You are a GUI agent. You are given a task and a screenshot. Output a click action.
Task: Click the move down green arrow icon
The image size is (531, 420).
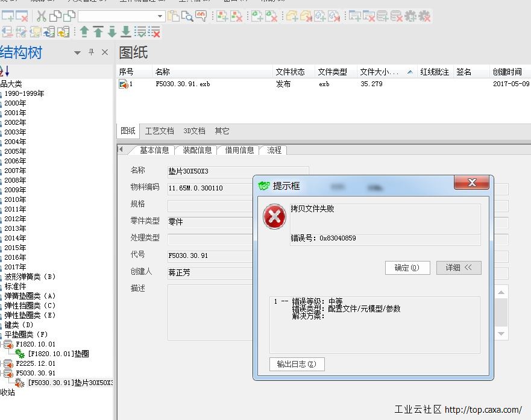(112, 32)
